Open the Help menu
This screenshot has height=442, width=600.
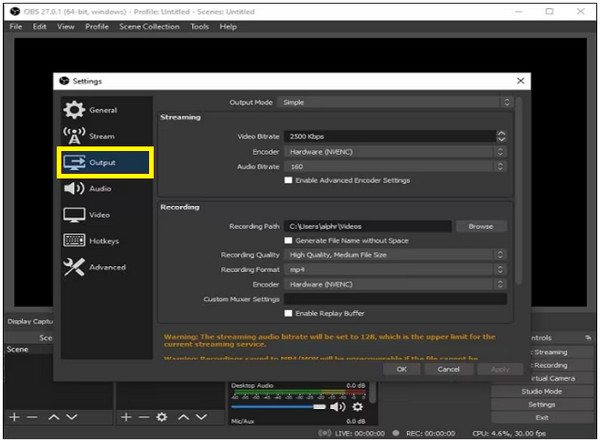228,27
